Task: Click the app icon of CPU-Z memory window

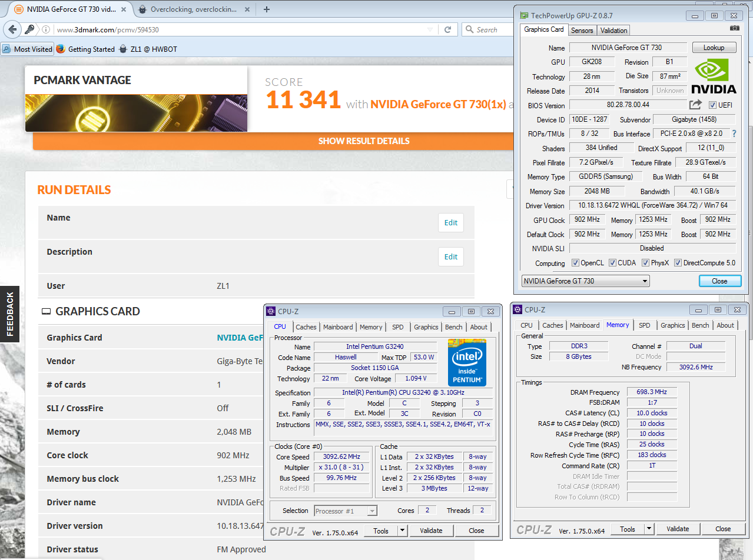Action: (x=518, y=309)
